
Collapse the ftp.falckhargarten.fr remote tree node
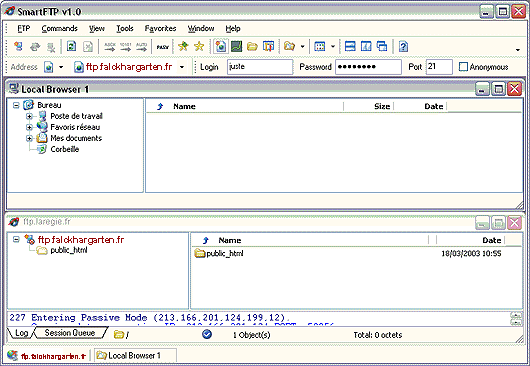(x=16, y=239)
